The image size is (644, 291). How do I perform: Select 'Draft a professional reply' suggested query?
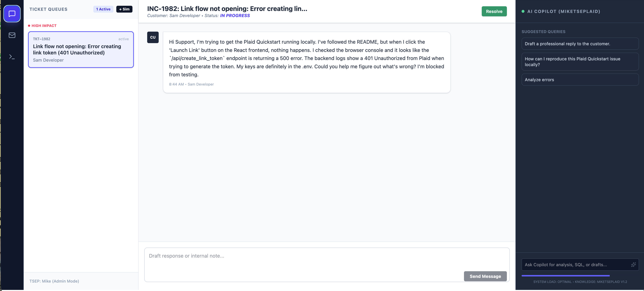pyautogui.click(x=580, y=44)
